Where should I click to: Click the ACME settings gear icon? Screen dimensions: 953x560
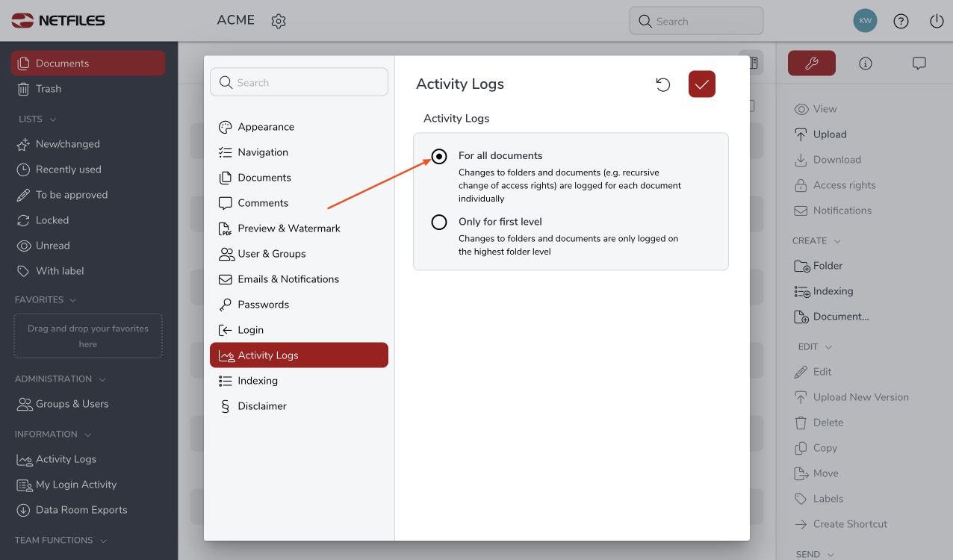[x=279, y=21]
